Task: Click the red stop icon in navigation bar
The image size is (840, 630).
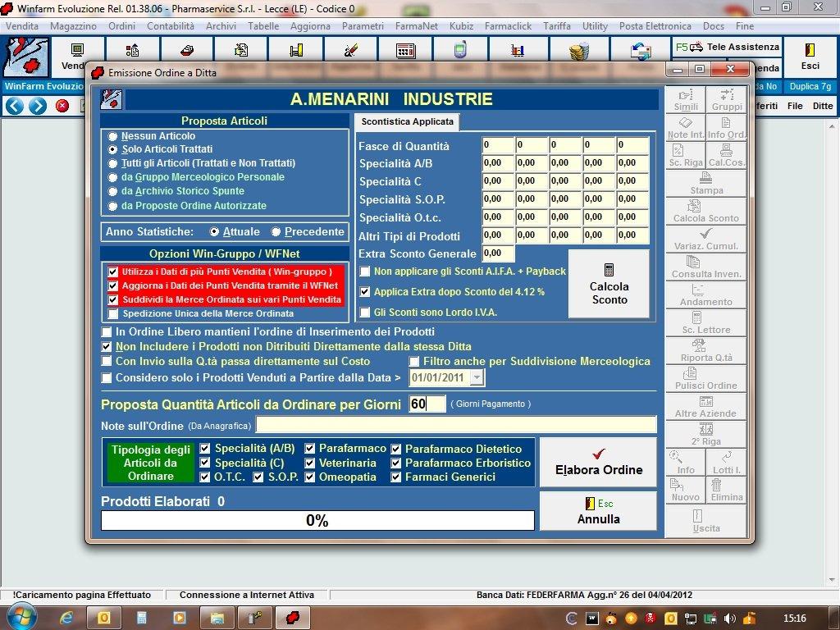Action: click(x=62, y=106)
